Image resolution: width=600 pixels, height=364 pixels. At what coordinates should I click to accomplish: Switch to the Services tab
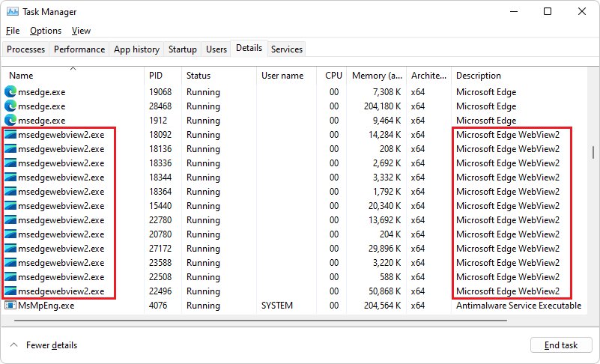pyautogui.click(x=287, y=49)
